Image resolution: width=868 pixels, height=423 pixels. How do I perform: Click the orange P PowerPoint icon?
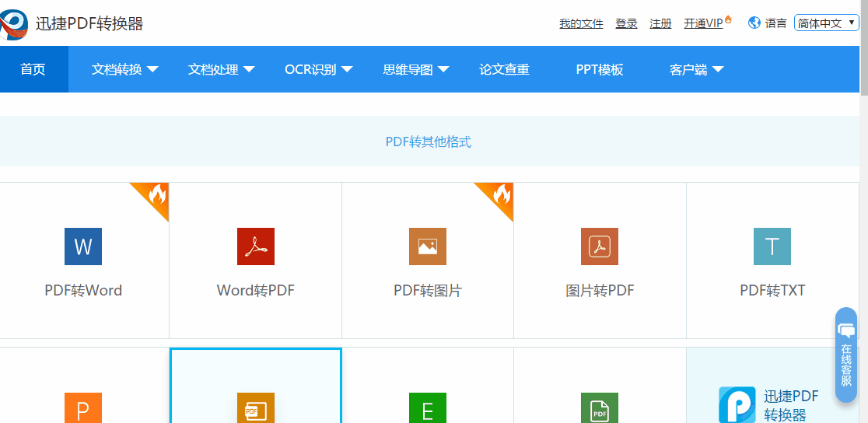(83, 408)
